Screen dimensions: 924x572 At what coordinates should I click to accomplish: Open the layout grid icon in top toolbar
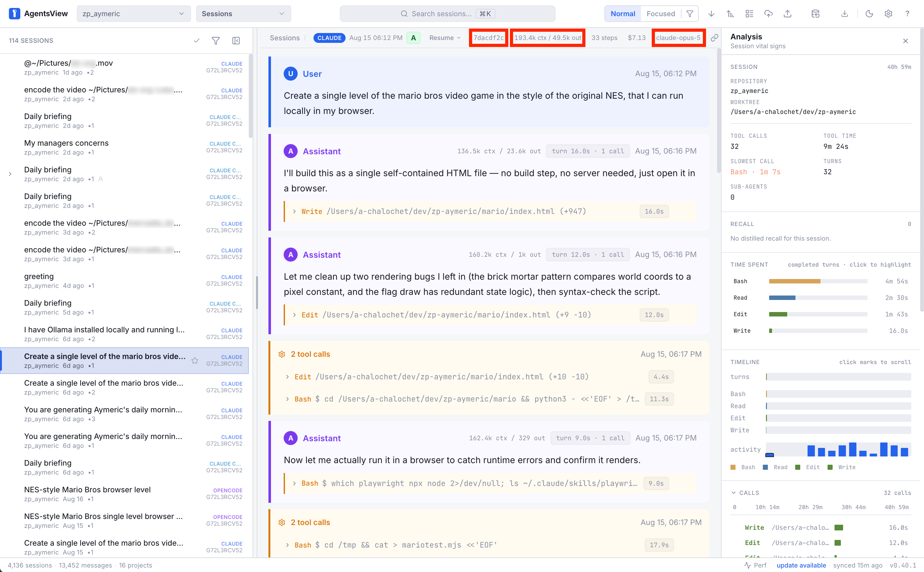(x=749, y=14)
